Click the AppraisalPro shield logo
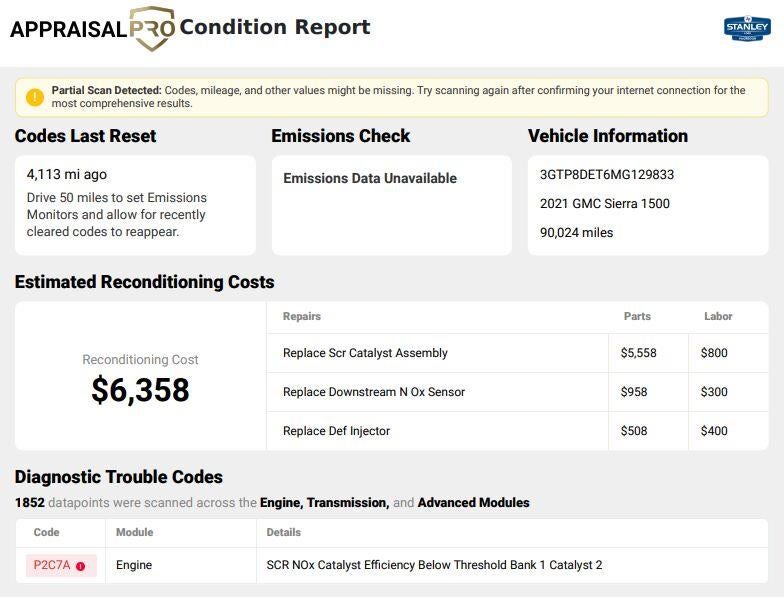 [x=152, y=28]
